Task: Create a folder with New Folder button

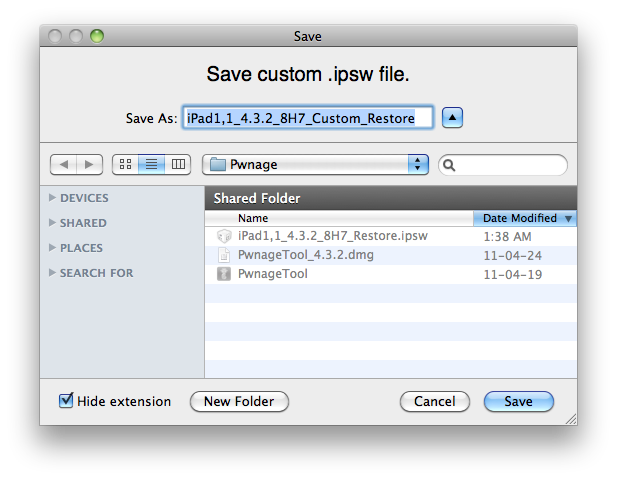Action: (x=238, y=401)
